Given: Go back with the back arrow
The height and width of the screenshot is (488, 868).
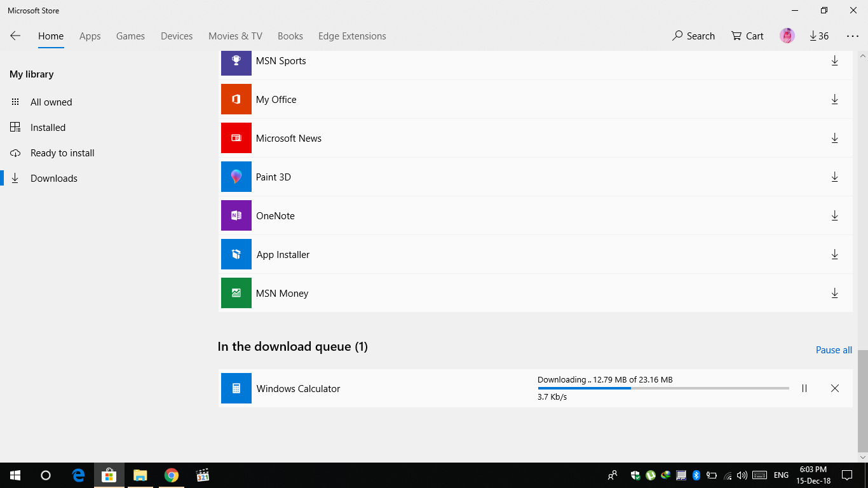Looking at the screenshot, I should pyautogui.click(x=15, y=36).
